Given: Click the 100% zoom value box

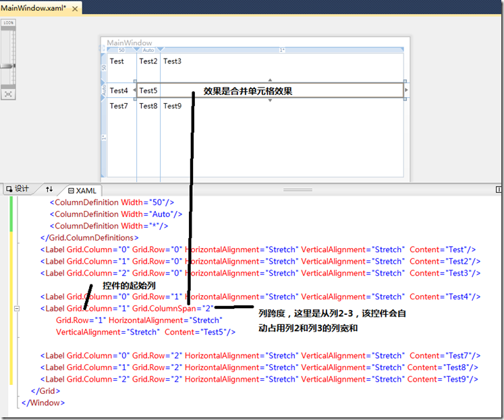Looking at the screenshot, I should pyautogui.click(x=8, y=23).
